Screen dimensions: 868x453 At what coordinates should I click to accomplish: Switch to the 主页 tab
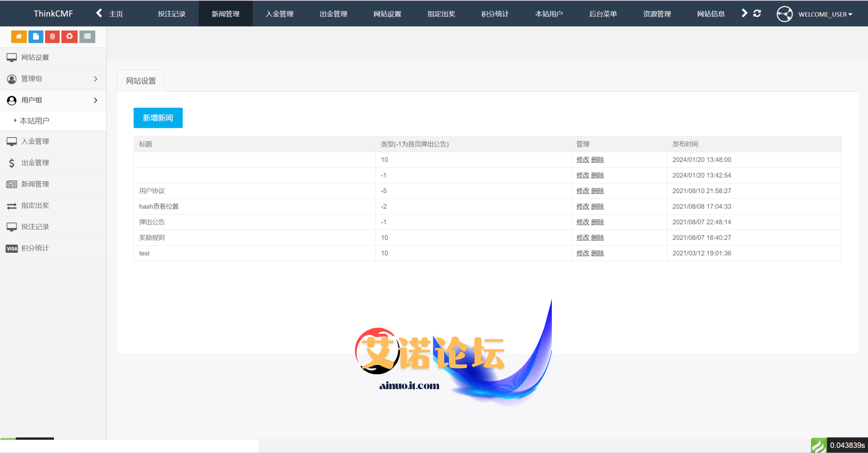(x=116, y=14)
